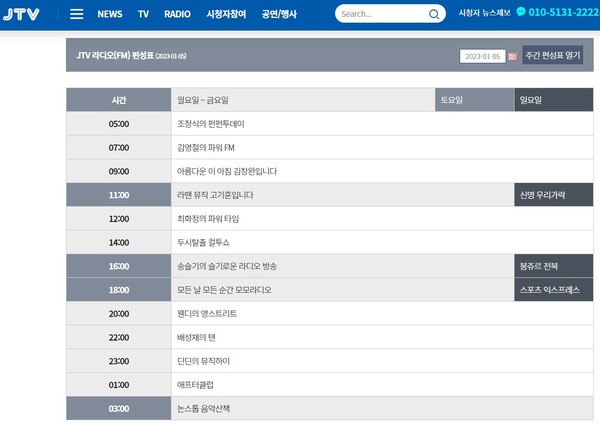Open the hamburger menu icon

pyautogui.click(x=77, y=14)
